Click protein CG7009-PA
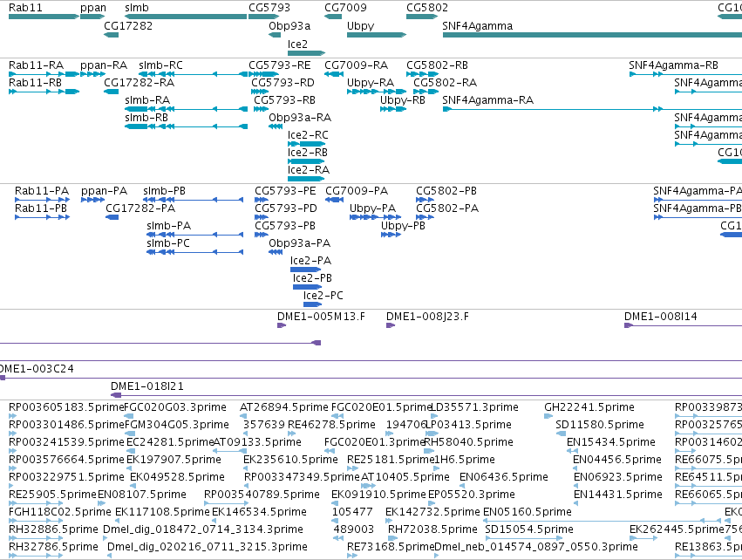The height and width of the screenshot is (560, 742). tap(357, 191)
